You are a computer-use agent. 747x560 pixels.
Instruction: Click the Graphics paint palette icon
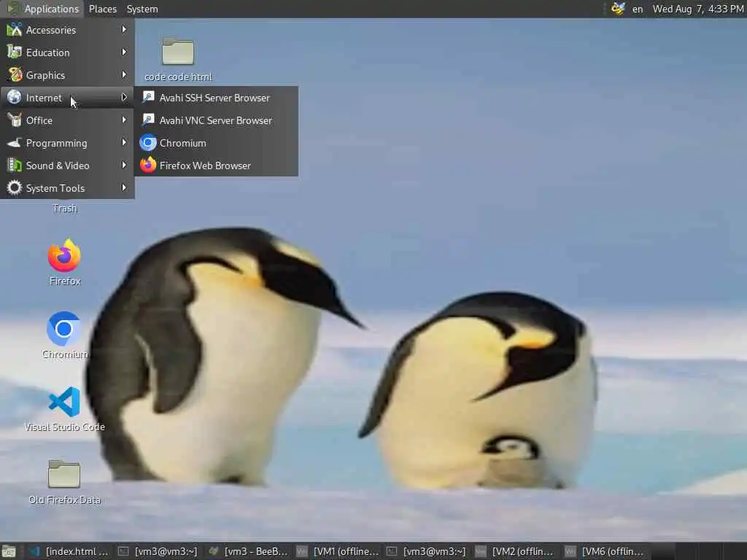[x=15, y=75]
